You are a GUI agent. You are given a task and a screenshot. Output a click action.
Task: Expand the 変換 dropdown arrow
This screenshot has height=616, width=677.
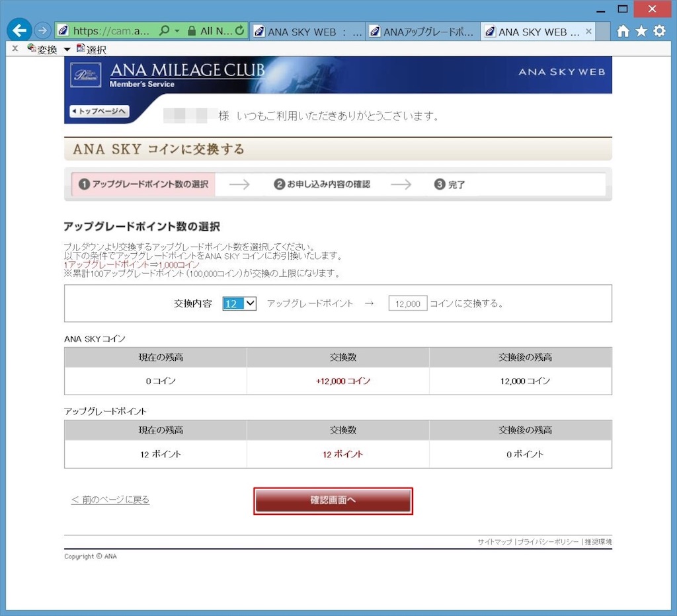tap(67, 50)
